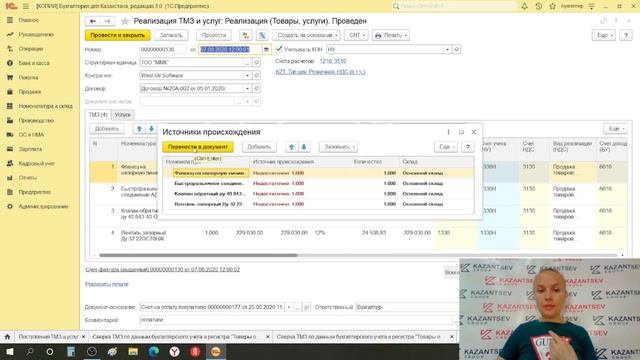Screen dimensions: 640x360
Task: Open document help question button
Action: (625, 36)
